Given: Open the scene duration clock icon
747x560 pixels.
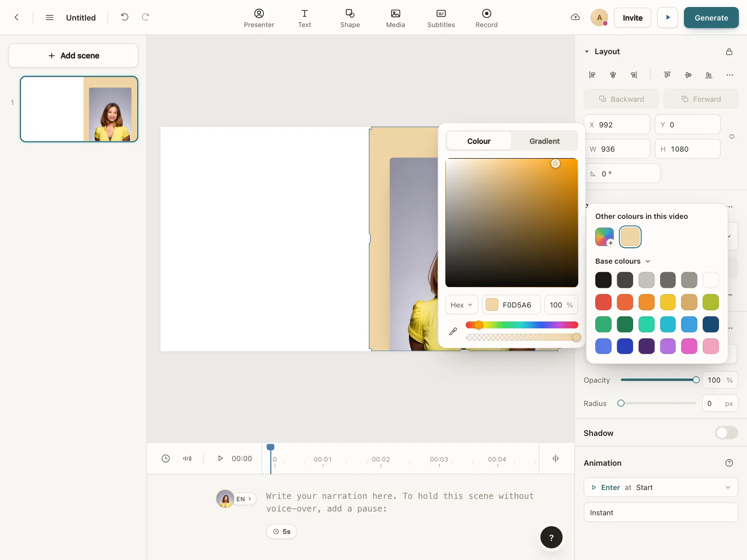Looking at the screenshot, I should [x=166, y=459].
